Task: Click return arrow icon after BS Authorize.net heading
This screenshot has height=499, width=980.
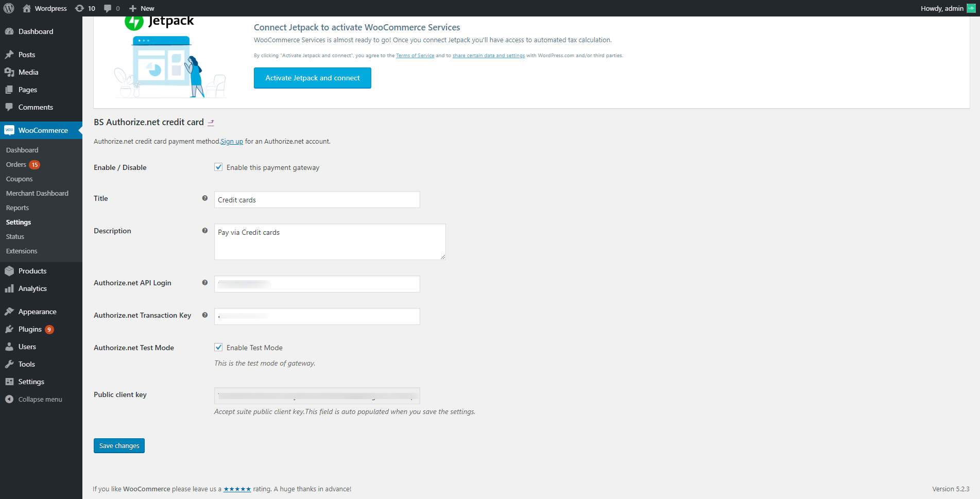Action: pos(211,123)
